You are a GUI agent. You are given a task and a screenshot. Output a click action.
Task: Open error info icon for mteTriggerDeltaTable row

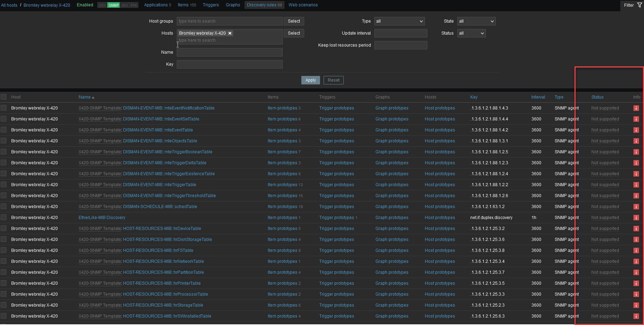tap(636, 163)
